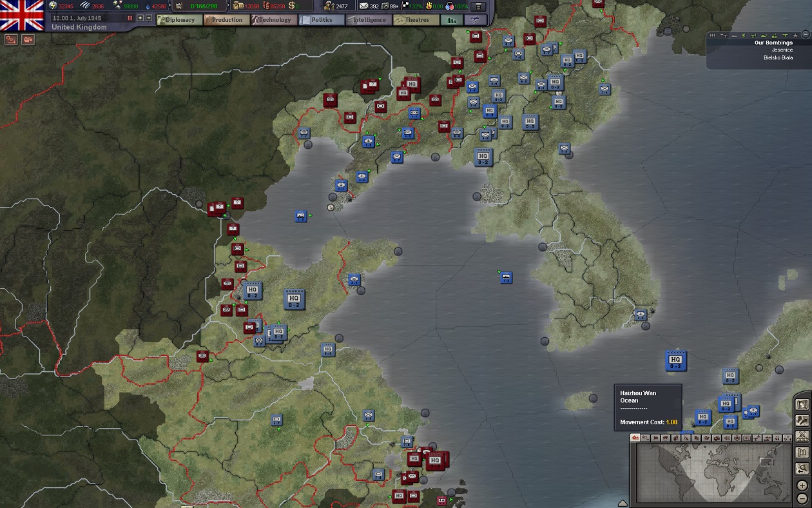Viewport: 812px width, 508px height.
Task: Open the message log envelope icon
Action: click(365, 5)
